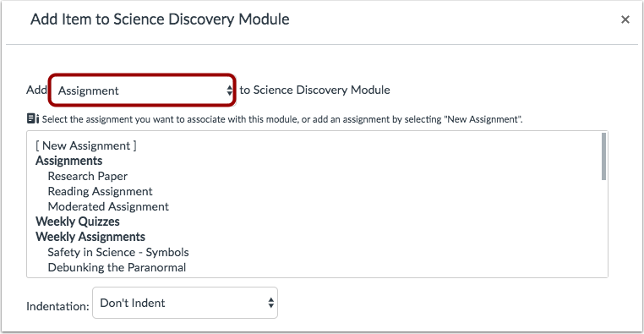Click the Don't Indent dropdown arrows
Image resolution: width=644 pixels, height=334 pixels.
pos(270,303)
